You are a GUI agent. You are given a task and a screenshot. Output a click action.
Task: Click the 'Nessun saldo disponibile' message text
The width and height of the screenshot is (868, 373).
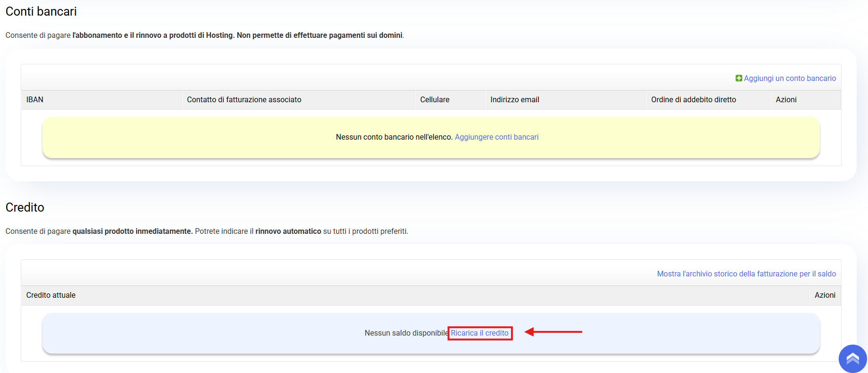click(x=406, y=333)
